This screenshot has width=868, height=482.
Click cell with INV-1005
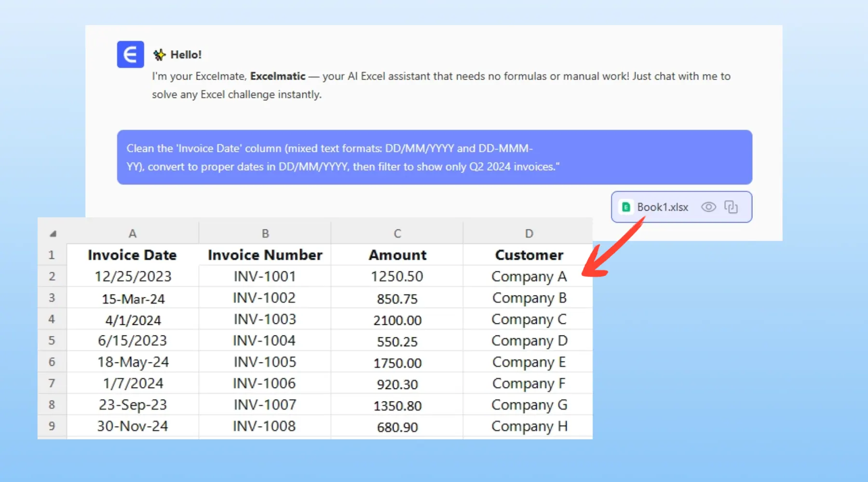tap(265, 362)
